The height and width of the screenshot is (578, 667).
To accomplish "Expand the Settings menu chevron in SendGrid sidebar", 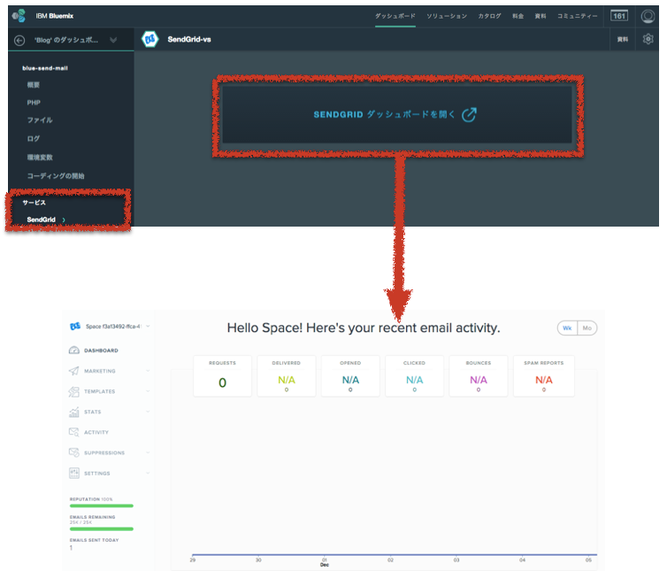I will point(148,473).
